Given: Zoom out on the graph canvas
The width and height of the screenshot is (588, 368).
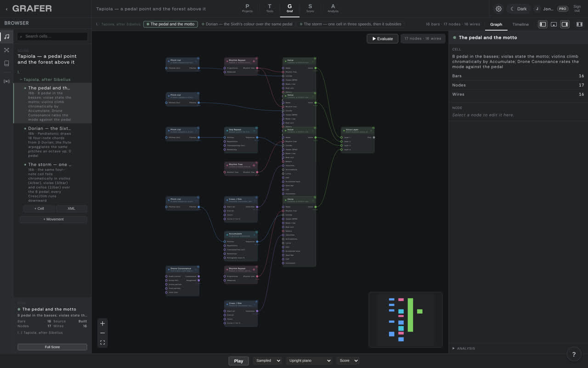Looking at the screenshot, I should pyautogui.click(x=102, y=333).
